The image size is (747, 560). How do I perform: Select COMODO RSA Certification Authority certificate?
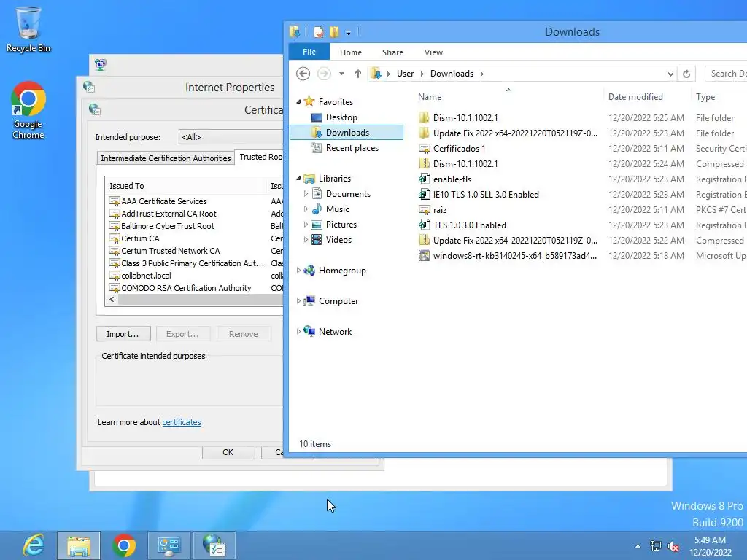(x=186, y=287)
